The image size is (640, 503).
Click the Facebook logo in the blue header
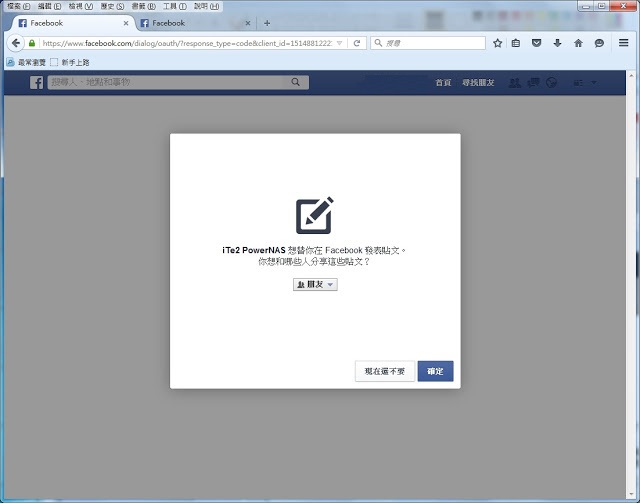[36, 82]
